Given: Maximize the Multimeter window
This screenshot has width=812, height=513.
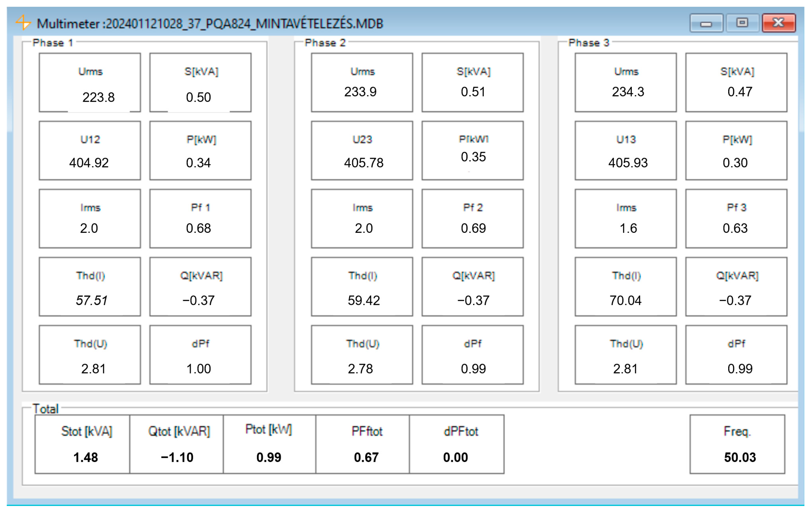Looking at the screenshot, I should click(742, 23).
